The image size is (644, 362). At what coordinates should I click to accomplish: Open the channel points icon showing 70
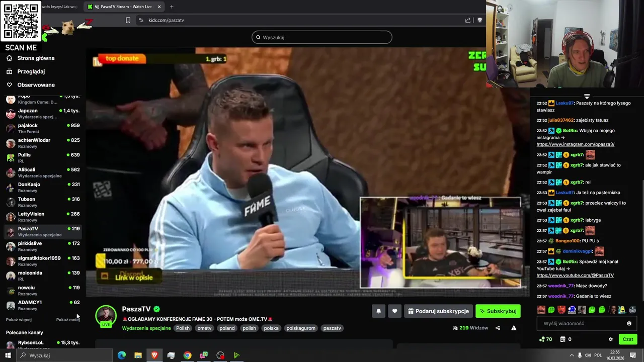click(x=545, y=339)
